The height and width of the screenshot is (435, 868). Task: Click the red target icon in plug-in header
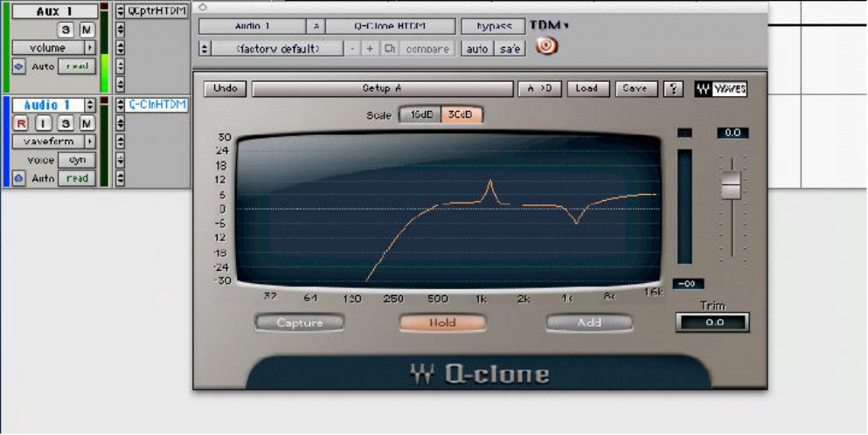(545, 45)
